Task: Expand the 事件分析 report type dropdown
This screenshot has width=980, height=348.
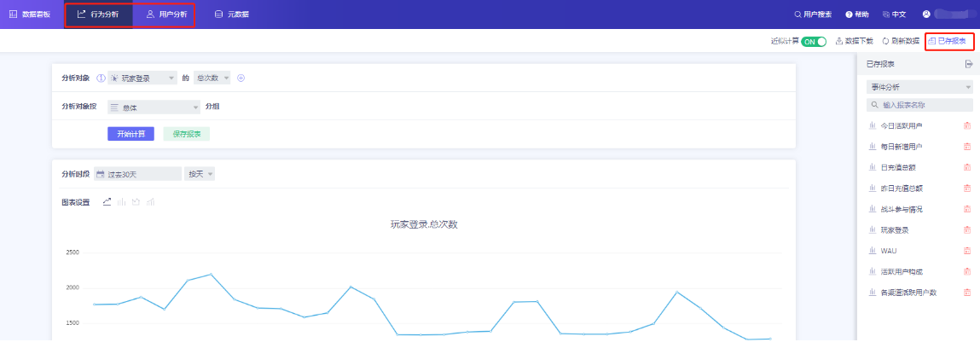Action: (919, 87)
